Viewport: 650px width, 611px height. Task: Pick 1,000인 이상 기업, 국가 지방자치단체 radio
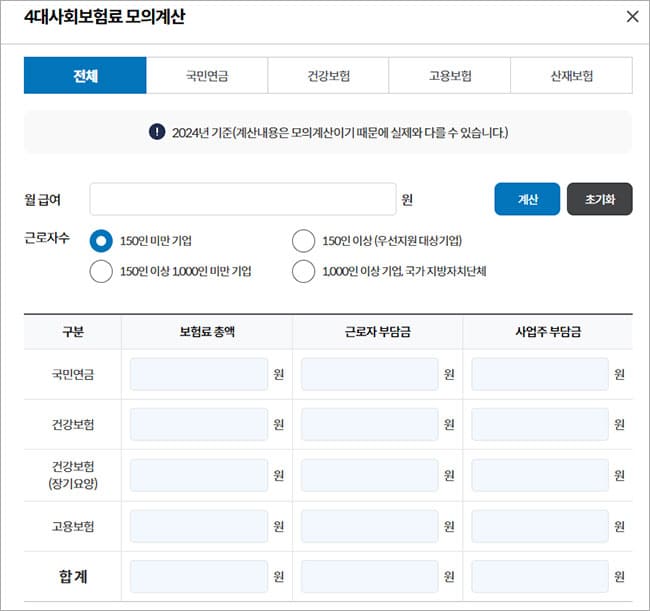[303, 271]
